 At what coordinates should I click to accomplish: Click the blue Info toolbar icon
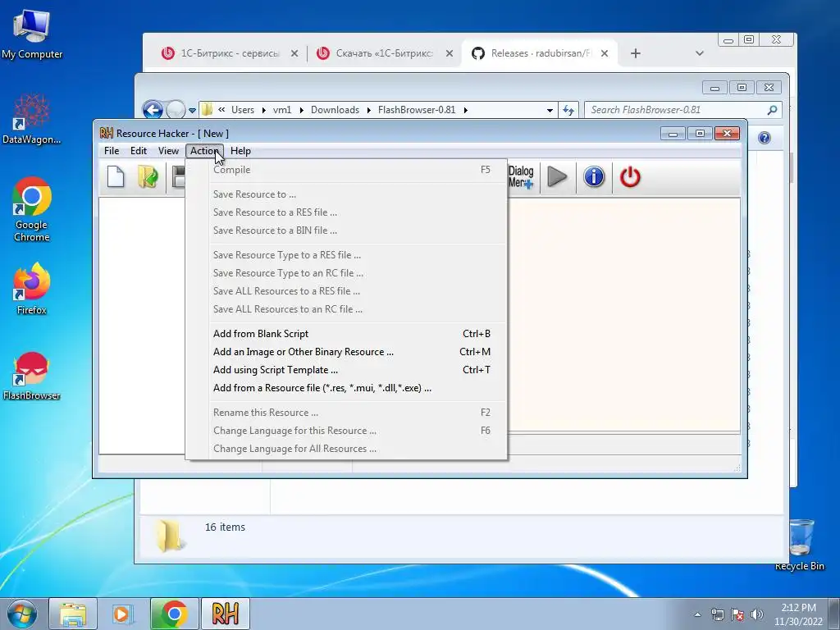[594, 177]
